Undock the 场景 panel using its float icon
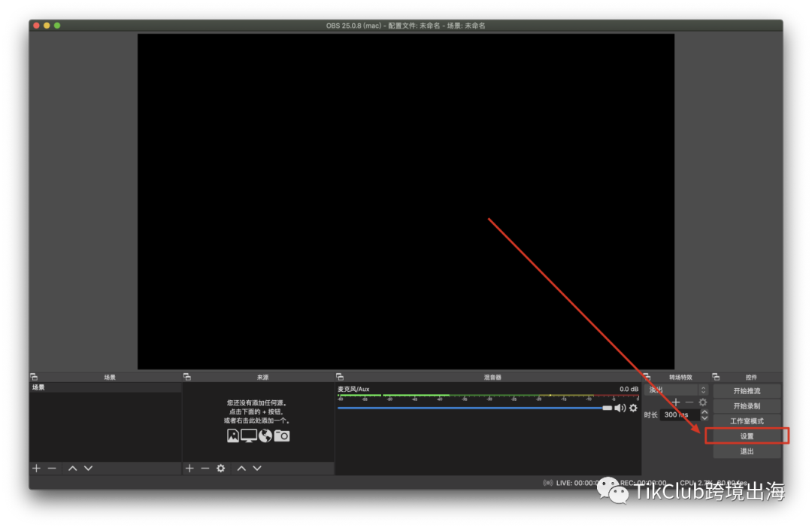The width and height of the screenshot is (812, 528). coord(34,377)
